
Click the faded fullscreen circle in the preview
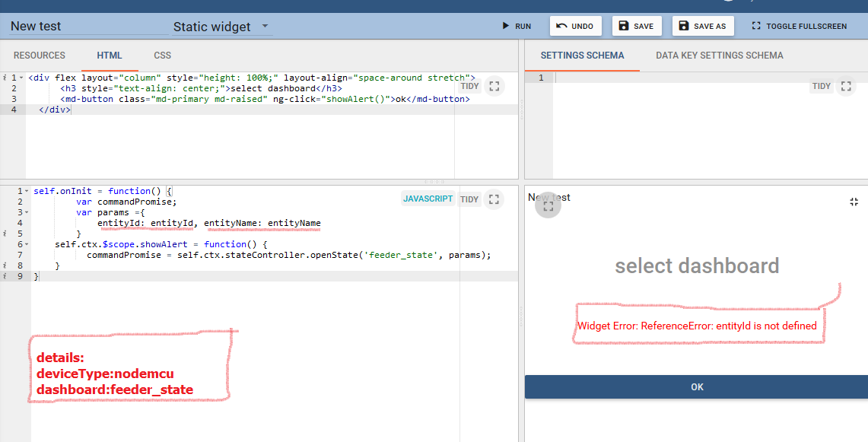coord(548,205)
